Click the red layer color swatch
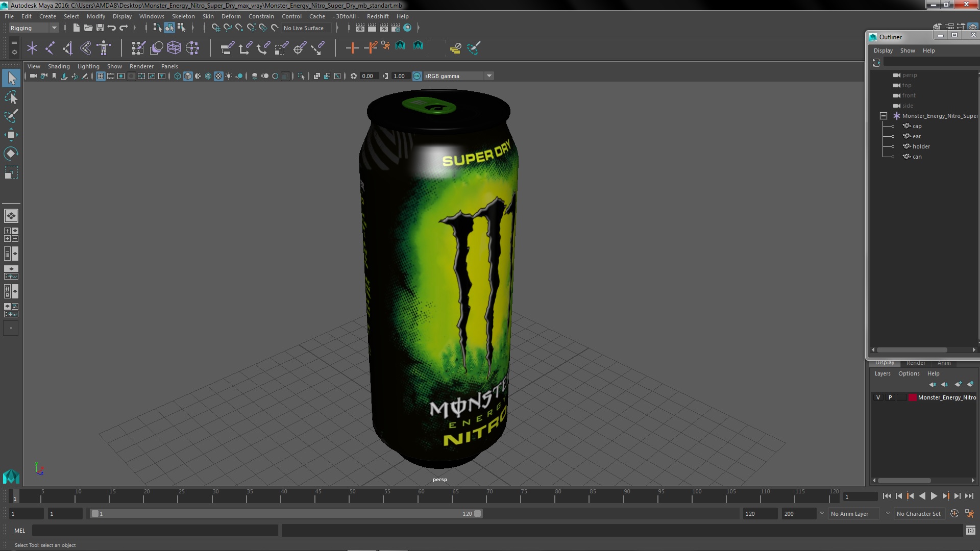 click(x=912, y=397)
